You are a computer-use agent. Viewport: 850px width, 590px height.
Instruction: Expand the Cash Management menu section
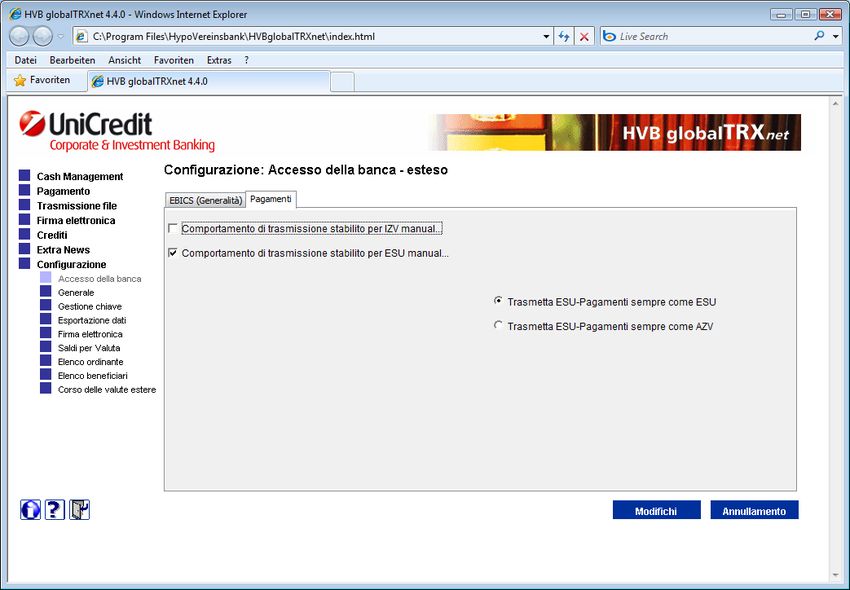pyautogui.click(x=80, y=177)
